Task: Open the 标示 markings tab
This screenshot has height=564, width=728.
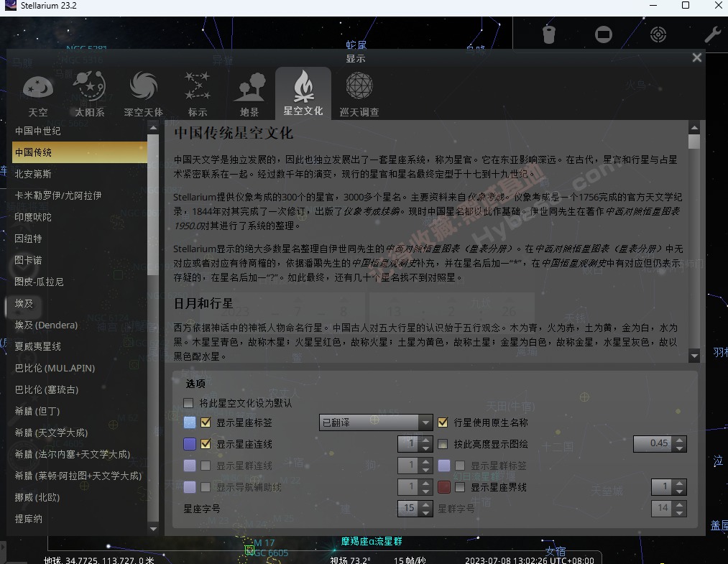Action: coord(198,94)
